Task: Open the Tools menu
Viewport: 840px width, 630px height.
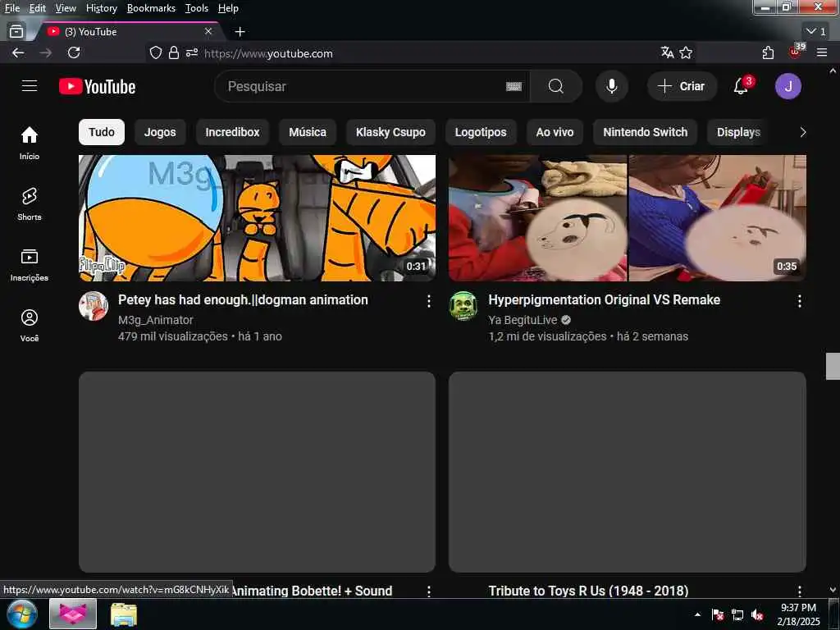Action: click(x=197, y=8)
